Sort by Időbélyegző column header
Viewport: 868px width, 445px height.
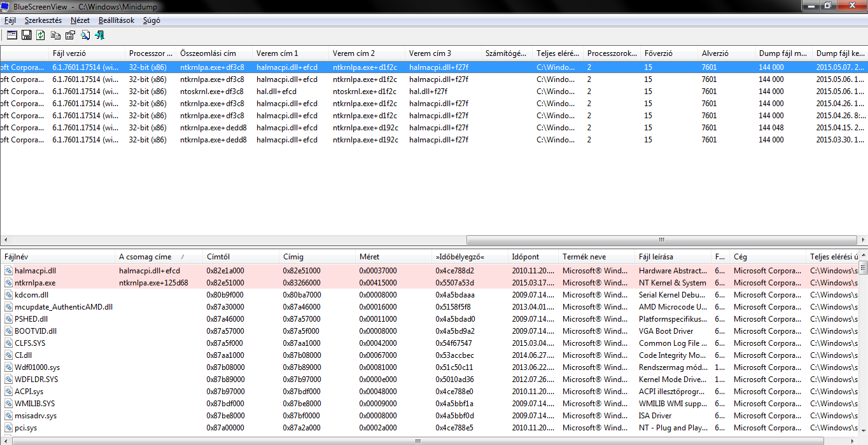[x=470, y=257]
